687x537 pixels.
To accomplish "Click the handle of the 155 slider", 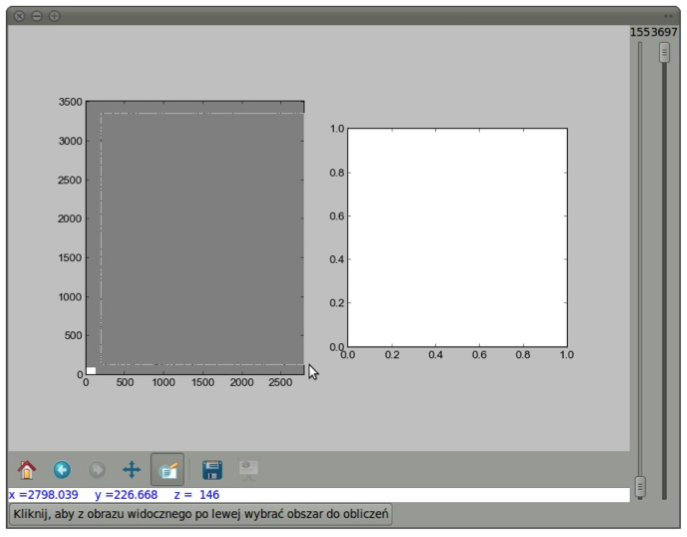I will 641,487.
